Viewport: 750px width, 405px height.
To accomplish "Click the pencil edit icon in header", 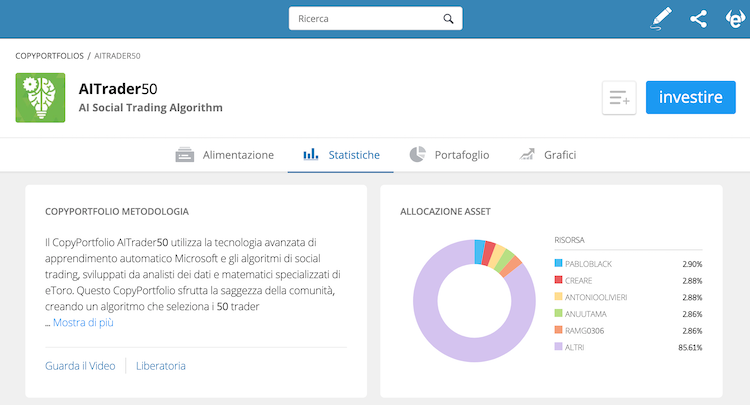I will tap(661, 19).
